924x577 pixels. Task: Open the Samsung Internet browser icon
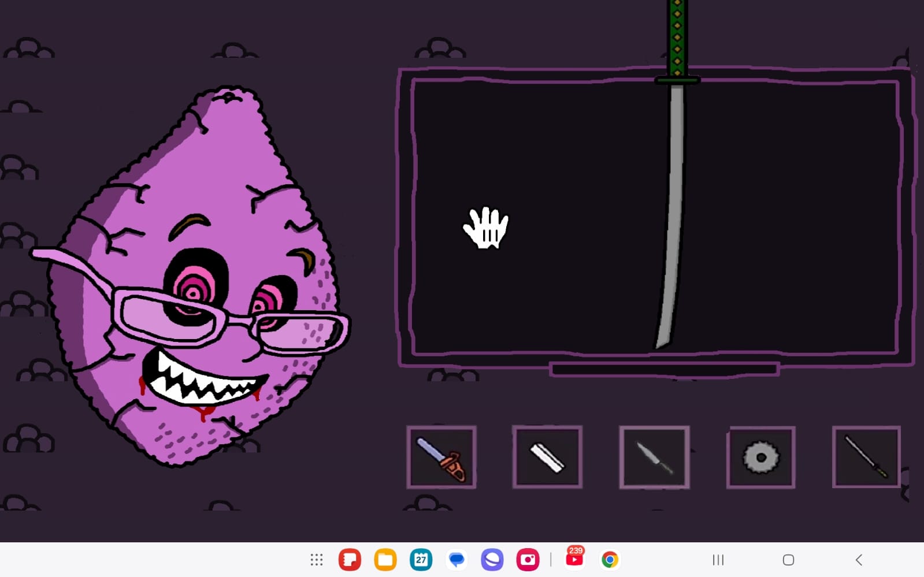click(492, 560)
